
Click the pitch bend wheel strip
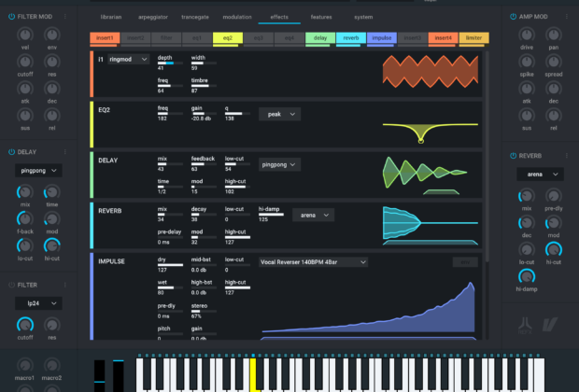[99, 375]
